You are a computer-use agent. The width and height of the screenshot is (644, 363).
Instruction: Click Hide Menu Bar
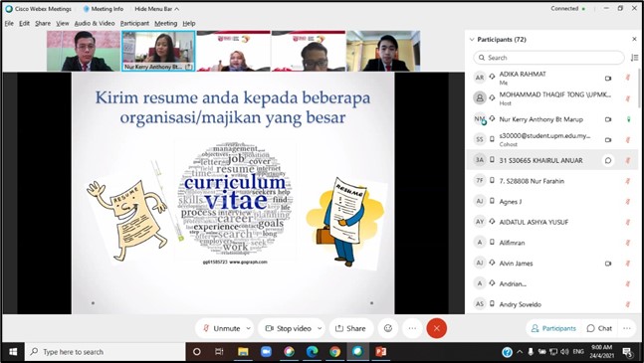[x=157, y=9]
